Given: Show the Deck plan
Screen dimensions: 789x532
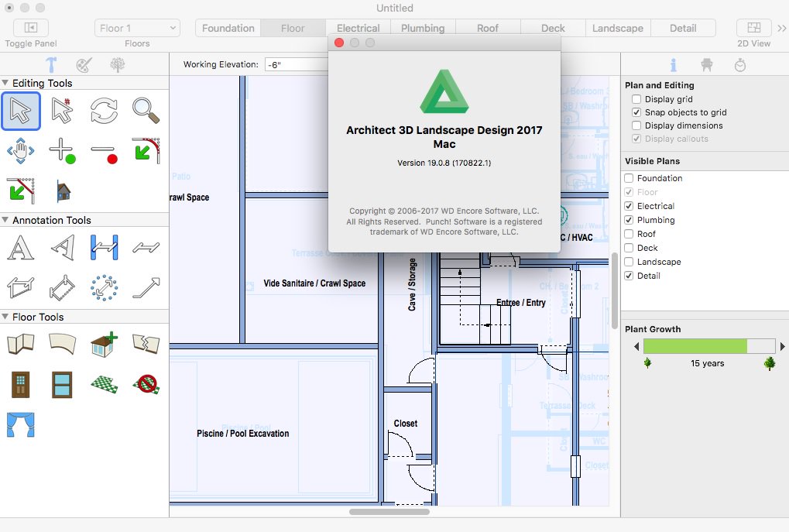Looking at the screenshot, I should 629,248.
